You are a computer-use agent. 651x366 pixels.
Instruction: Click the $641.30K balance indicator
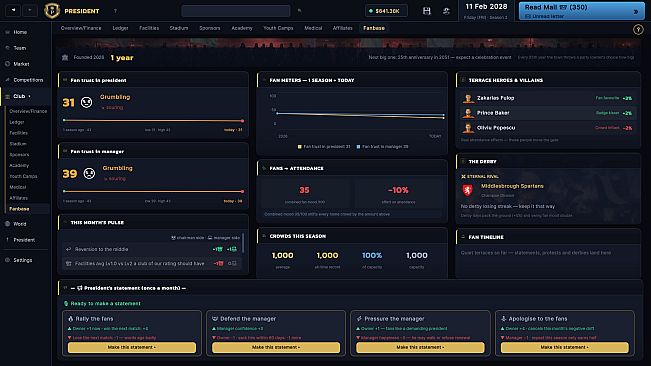386,11
